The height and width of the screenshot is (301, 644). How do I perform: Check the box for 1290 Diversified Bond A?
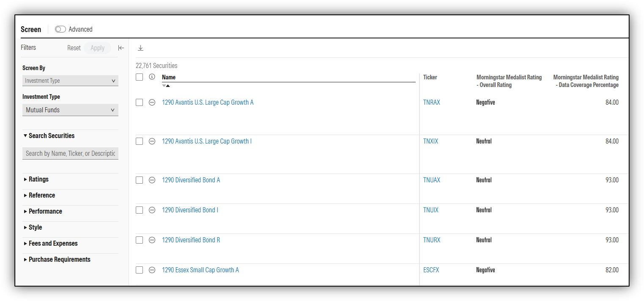pos(139,180)
